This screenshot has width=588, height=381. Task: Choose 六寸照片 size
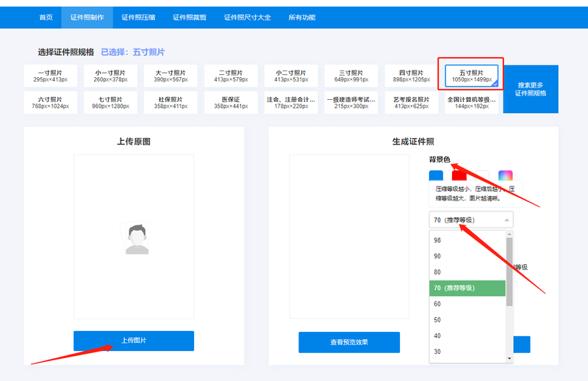[x=51, y=102]
